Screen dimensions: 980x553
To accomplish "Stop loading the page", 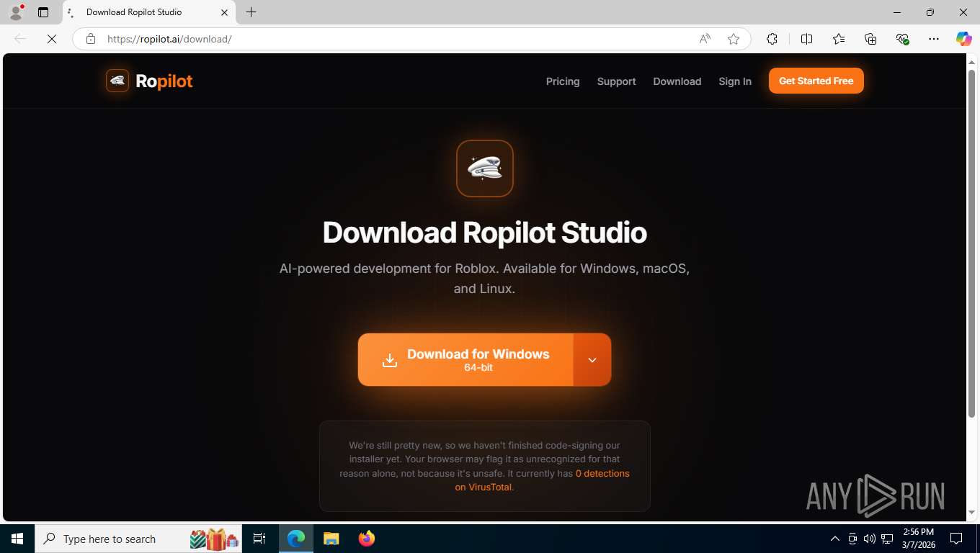I will 52,39.
